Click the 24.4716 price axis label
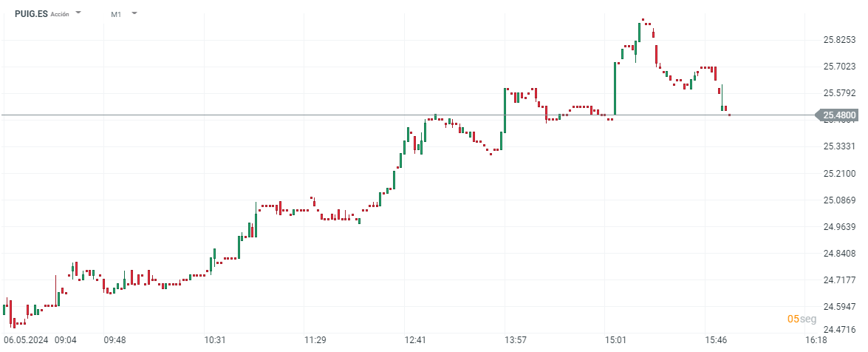 pos(840,330)
